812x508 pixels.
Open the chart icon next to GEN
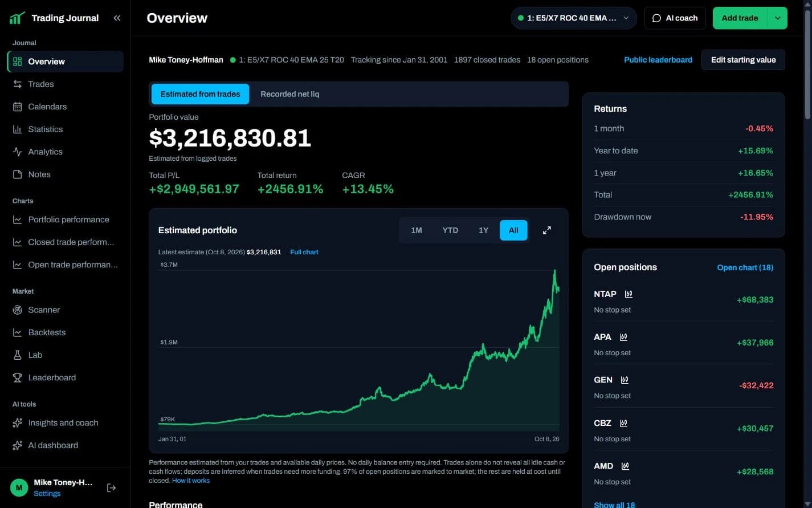click(625, 380)
